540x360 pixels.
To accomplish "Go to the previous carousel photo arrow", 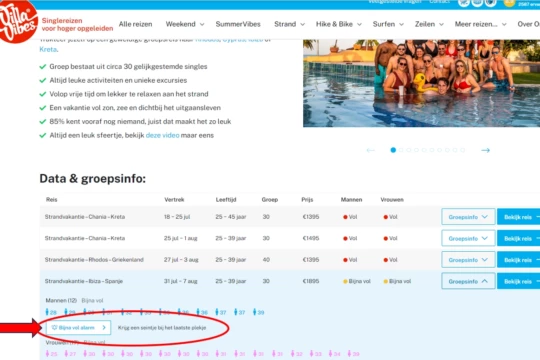I will coord(371,150).
